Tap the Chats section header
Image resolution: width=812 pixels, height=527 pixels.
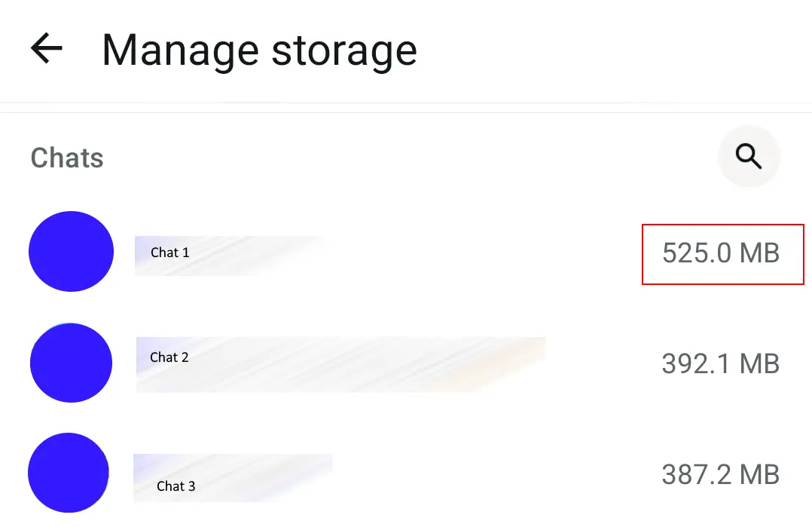[x=67, y=158]
